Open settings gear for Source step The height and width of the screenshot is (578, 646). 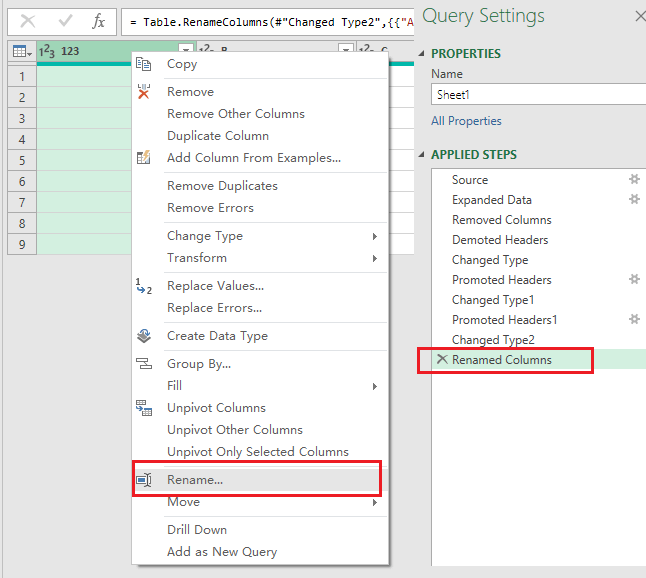(634, 179)
